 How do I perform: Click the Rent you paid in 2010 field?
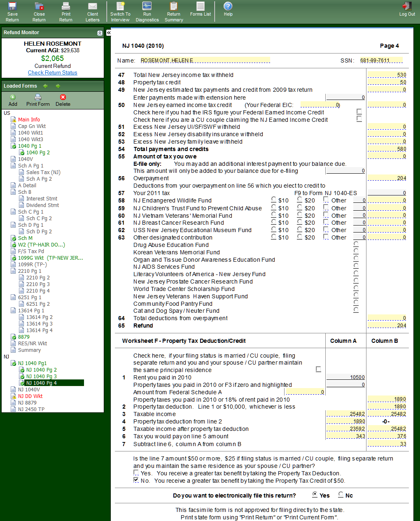[x=345, y=377]
